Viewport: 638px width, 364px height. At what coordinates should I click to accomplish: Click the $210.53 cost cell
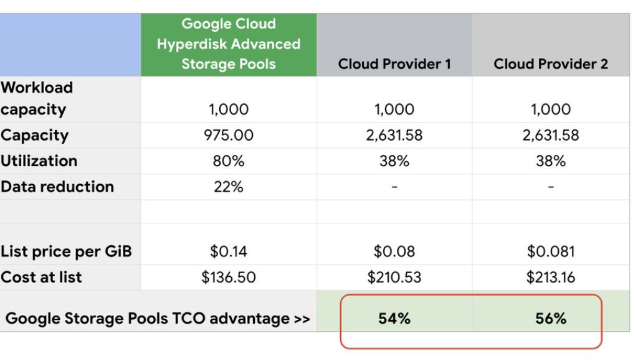tap(394, 277)
